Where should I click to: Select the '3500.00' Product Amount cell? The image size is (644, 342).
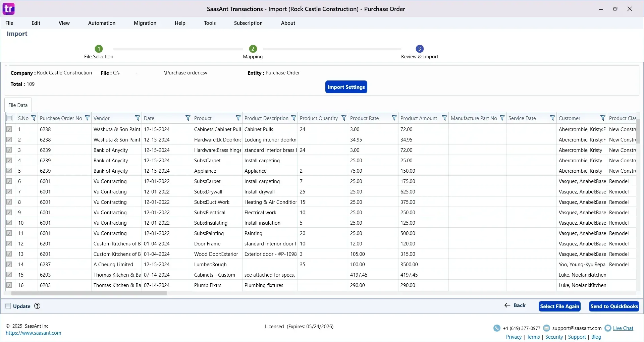423,264
